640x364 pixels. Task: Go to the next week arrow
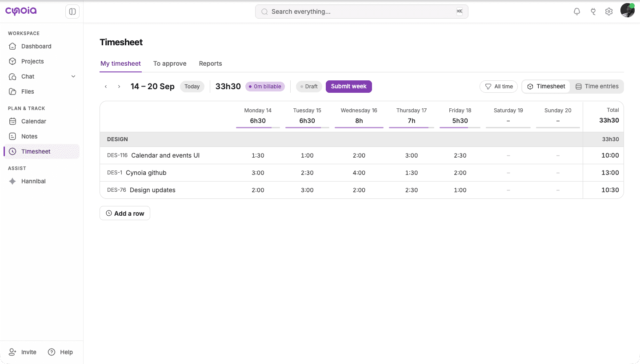point(119,87)
